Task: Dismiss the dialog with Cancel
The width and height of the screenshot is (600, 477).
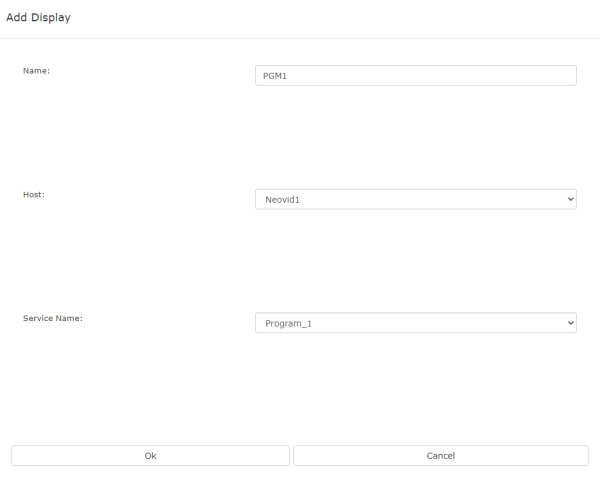Action: [x=441, y=456]
